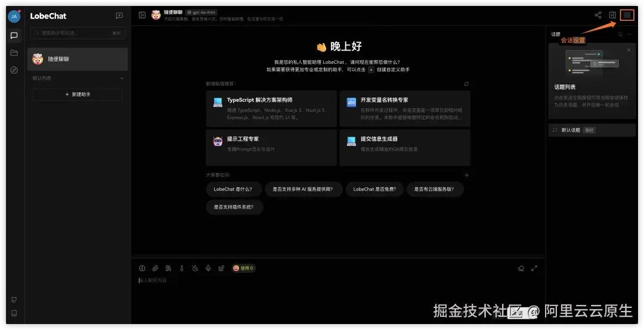This screenshot has height=330, width=644.
Task: Ask the question 是否支持插件系统?
Action: (234, 207)
